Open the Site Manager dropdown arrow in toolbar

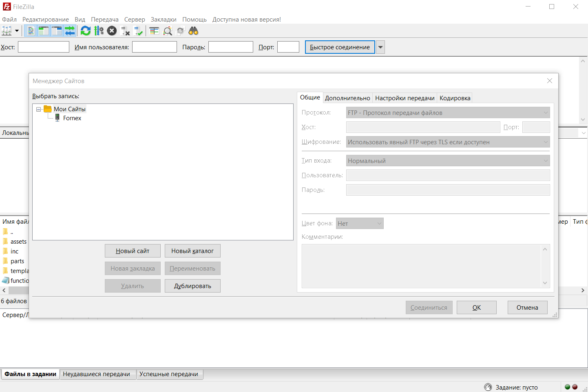coord(17,31)
